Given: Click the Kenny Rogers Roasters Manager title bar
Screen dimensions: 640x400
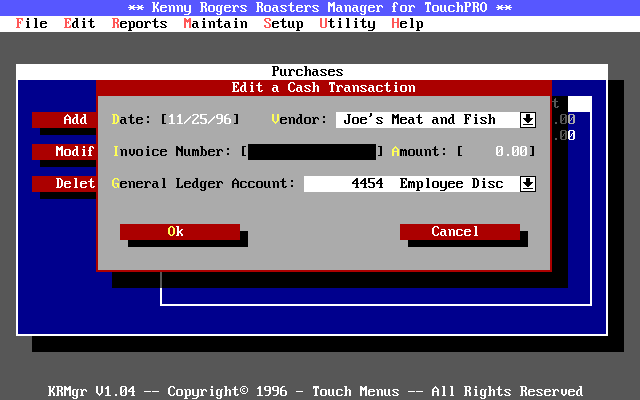Looking at the screenshot, I should pos(320,8).
